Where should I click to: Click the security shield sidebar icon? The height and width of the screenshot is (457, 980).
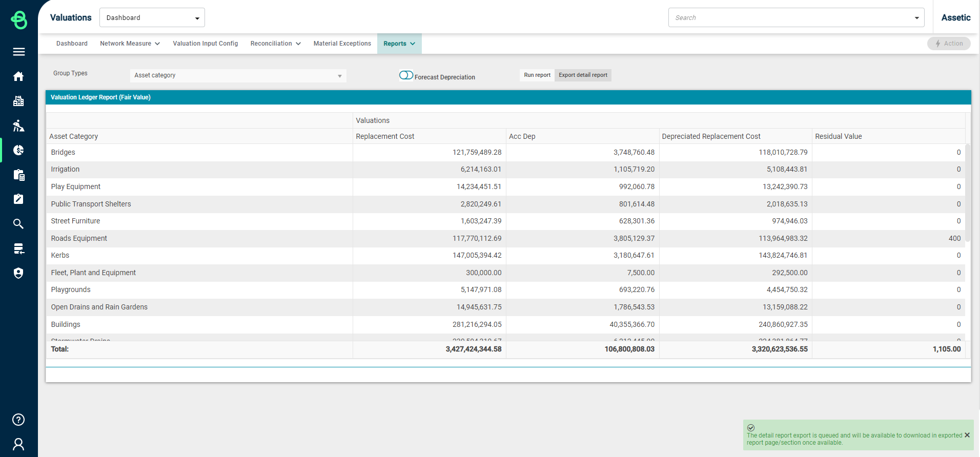(x=19, y=273)
